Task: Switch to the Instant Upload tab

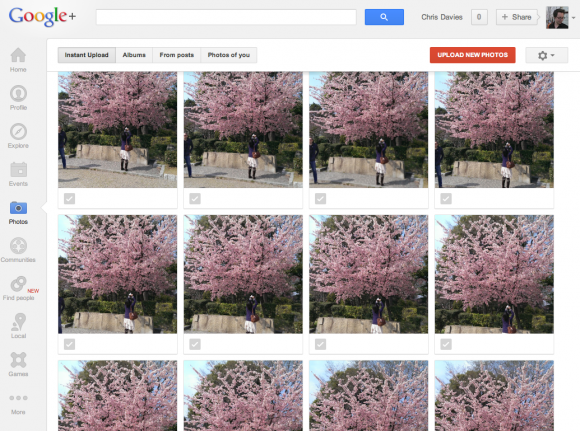Action: click(x=87, y=55)
